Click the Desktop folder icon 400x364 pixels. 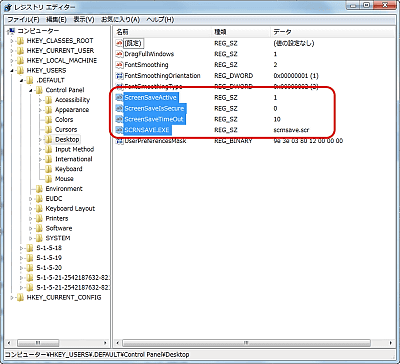tap(49, 139)
